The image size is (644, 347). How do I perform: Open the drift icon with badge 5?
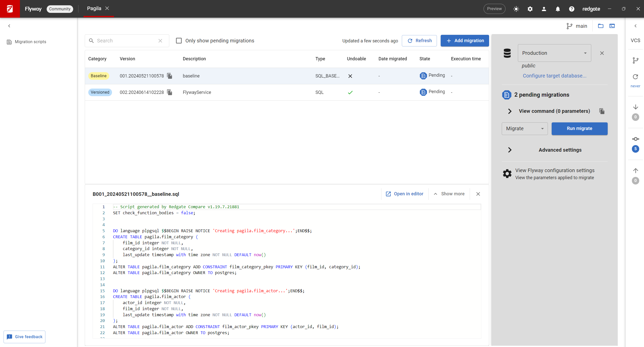click(635, 139)
